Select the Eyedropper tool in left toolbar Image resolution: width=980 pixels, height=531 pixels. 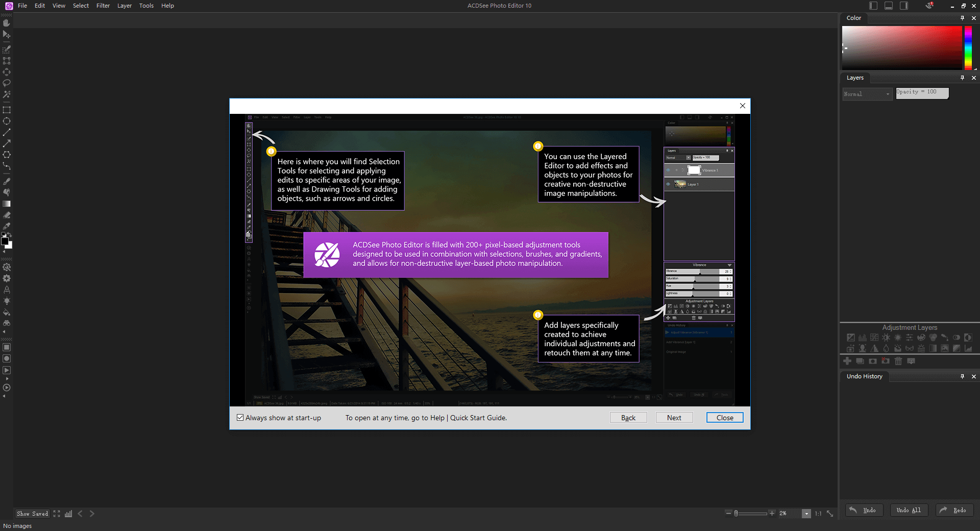(x=7, y=226)
